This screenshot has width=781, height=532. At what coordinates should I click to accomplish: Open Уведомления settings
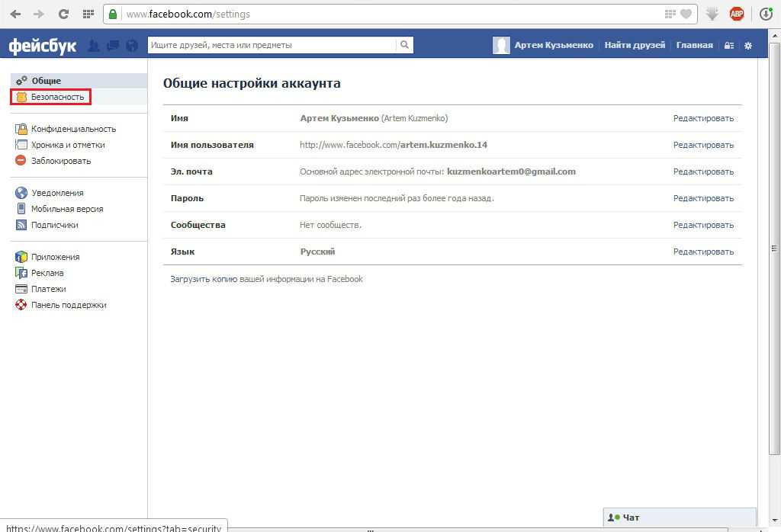(57, 193)
